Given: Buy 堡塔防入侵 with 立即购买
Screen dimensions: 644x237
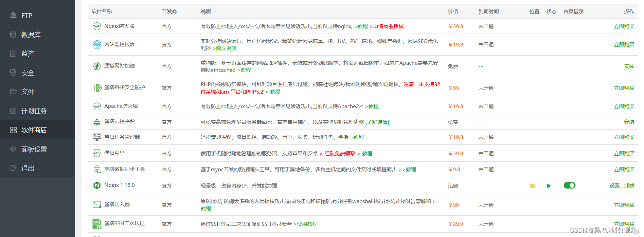Looking at the screenshot, I should [624, 205].
